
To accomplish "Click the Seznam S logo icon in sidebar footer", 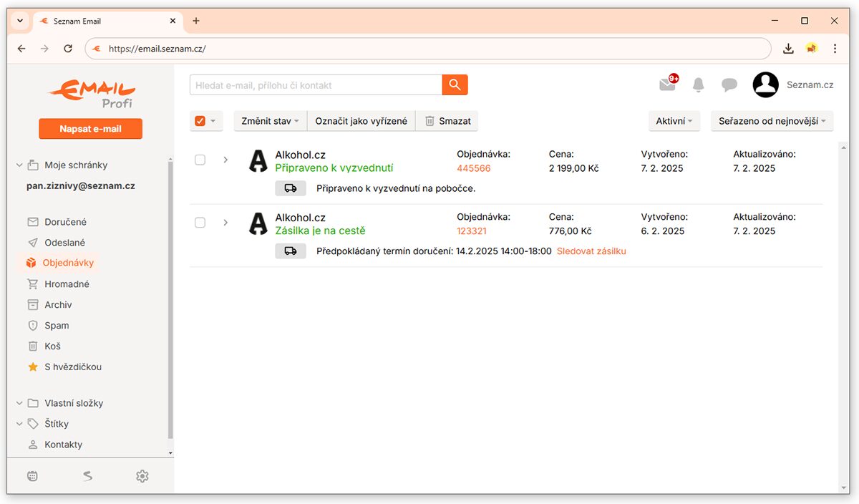I will (x=87, y=476).
